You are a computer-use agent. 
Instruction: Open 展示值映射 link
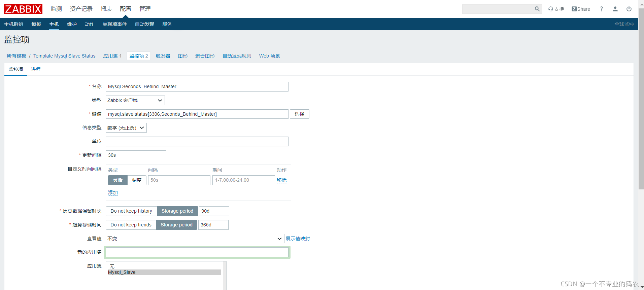(298, 239)
